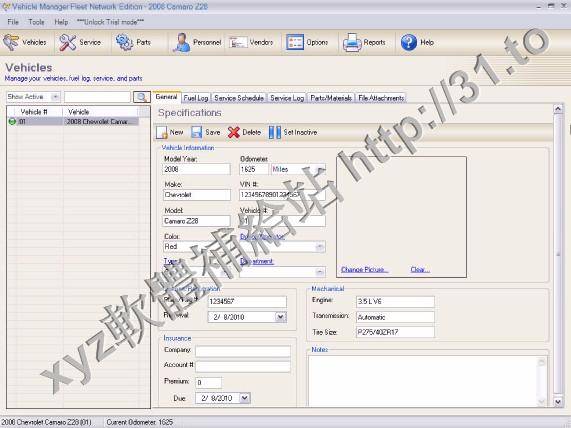Click the New vehicle icon

pyautogui.click(x=161, y=132)
